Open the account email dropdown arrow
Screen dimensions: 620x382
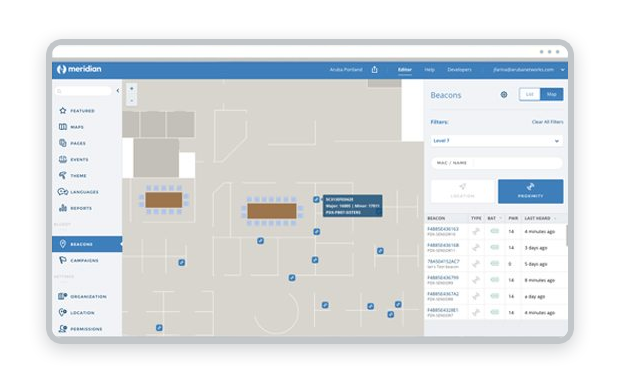pyautogui.click(x=563, y=70)
